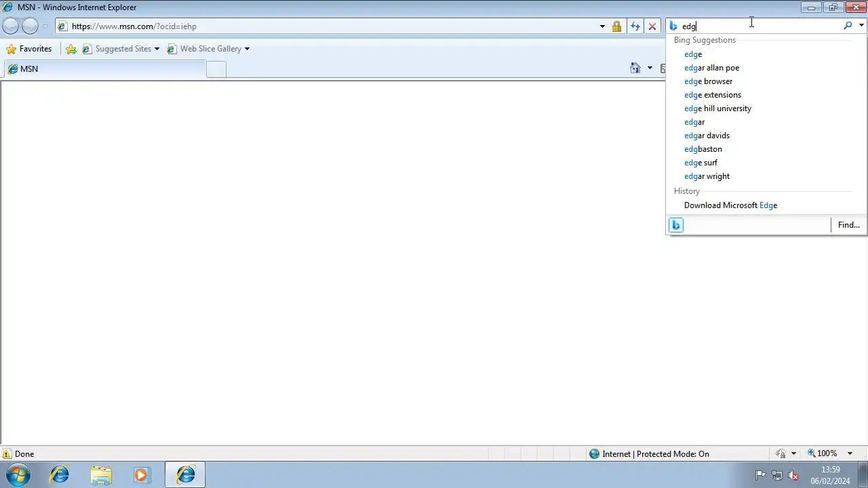Select suggestion 'edge extensions'
This screenshot has width=868, height=488.
712,95
